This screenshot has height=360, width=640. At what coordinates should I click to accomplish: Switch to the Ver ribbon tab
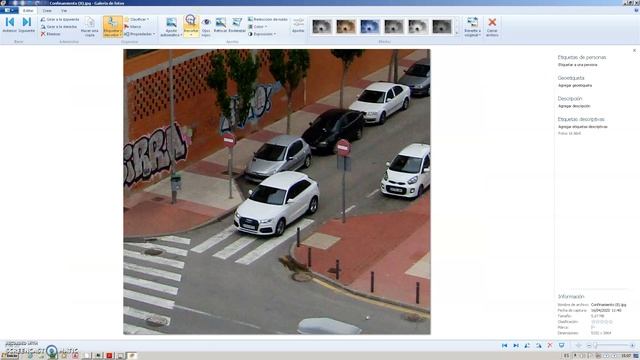(64, 11)
